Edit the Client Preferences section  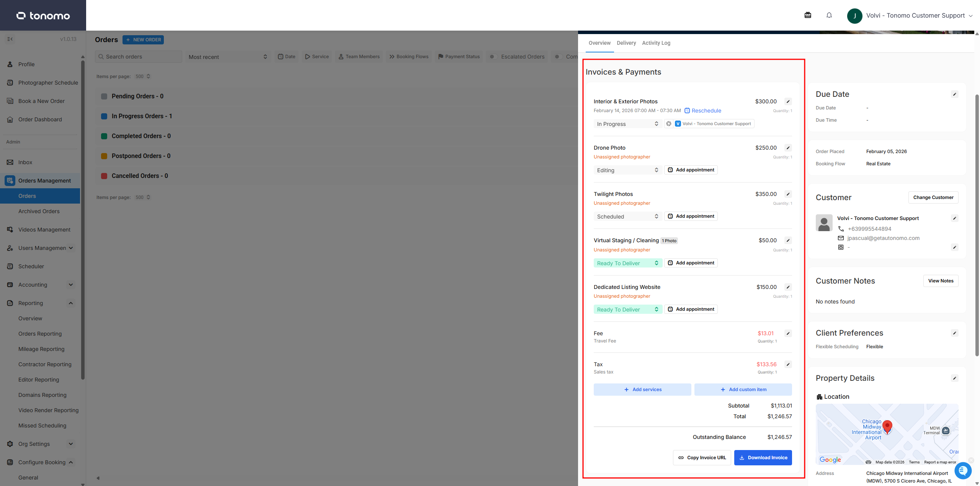(955, 333)
